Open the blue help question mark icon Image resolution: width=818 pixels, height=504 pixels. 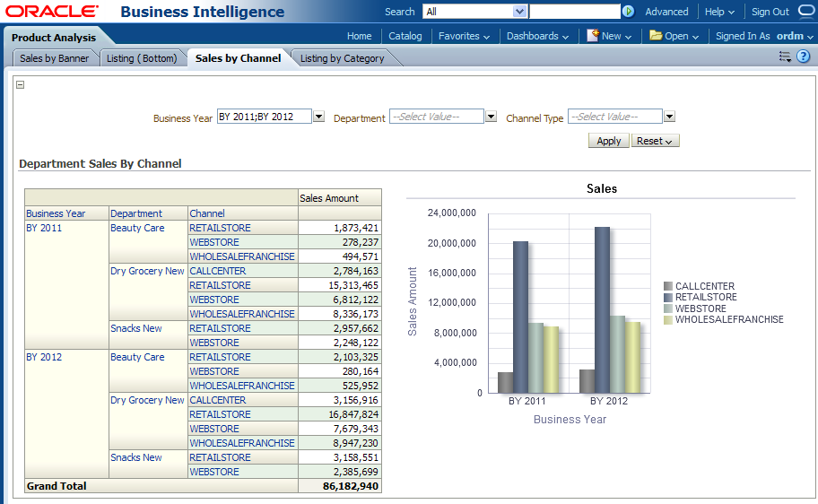pyautogui.click(x=803, y=56)
